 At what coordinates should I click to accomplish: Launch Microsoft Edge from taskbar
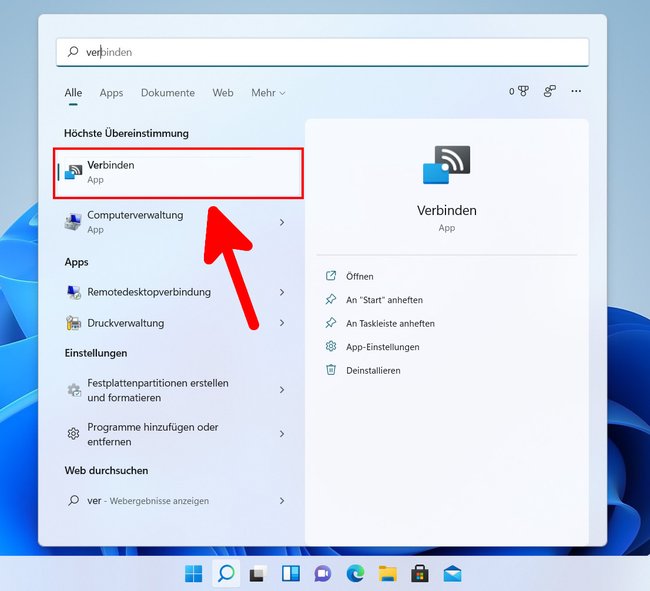click(x=355, y=574)
